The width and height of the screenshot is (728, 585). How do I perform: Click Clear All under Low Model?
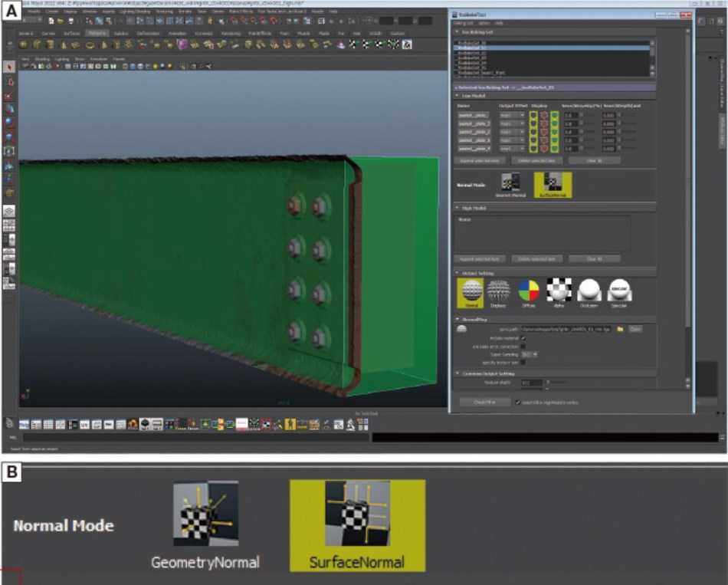tap(594, 161)
